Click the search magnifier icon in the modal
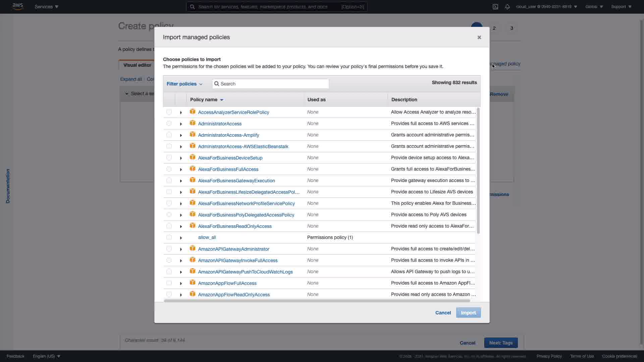This screenshot has width=644, height=362. point(217,84)
